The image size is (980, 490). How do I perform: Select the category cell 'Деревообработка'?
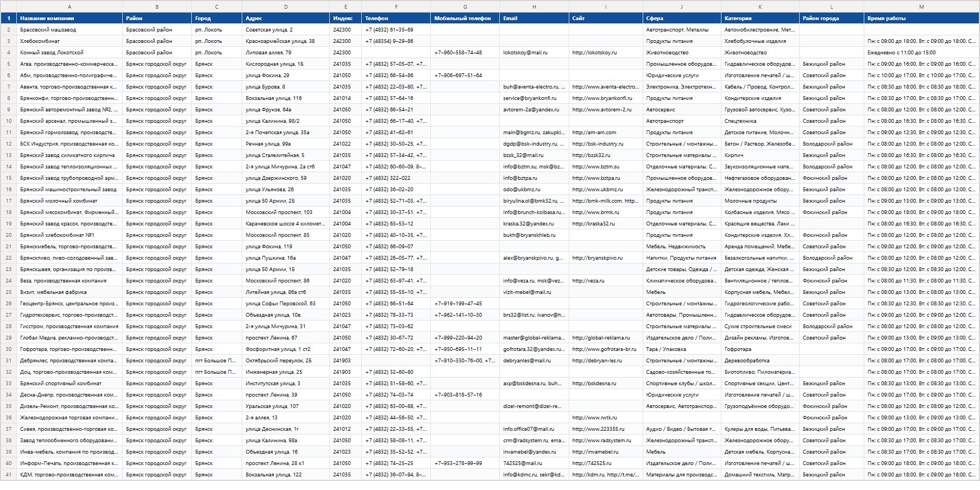click(x=760, y=361)
